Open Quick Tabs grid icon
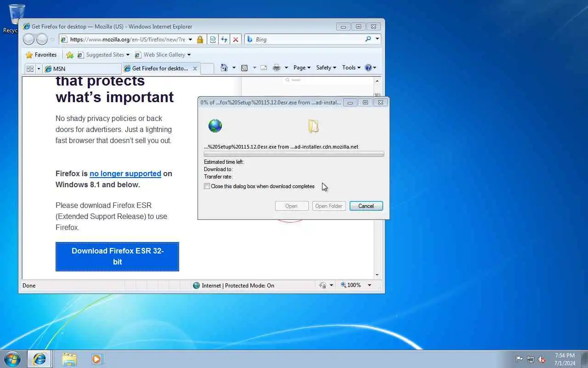588x368 pixels. (30, 69)
